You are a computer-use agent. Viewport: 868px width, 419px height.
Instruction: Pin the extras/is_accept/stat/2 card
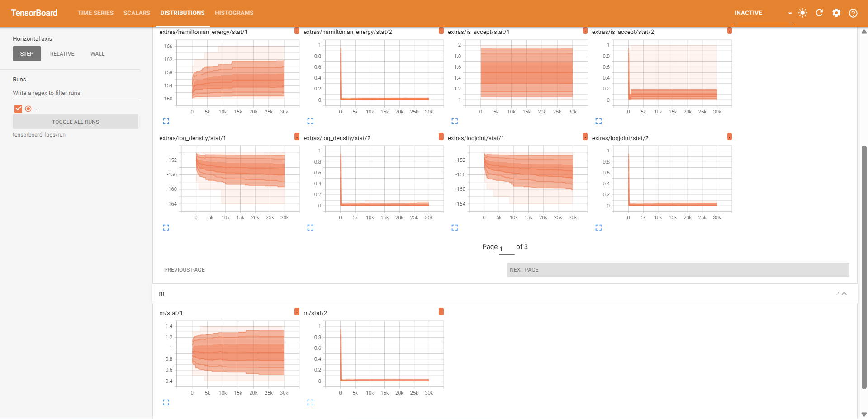click(729, 31)
